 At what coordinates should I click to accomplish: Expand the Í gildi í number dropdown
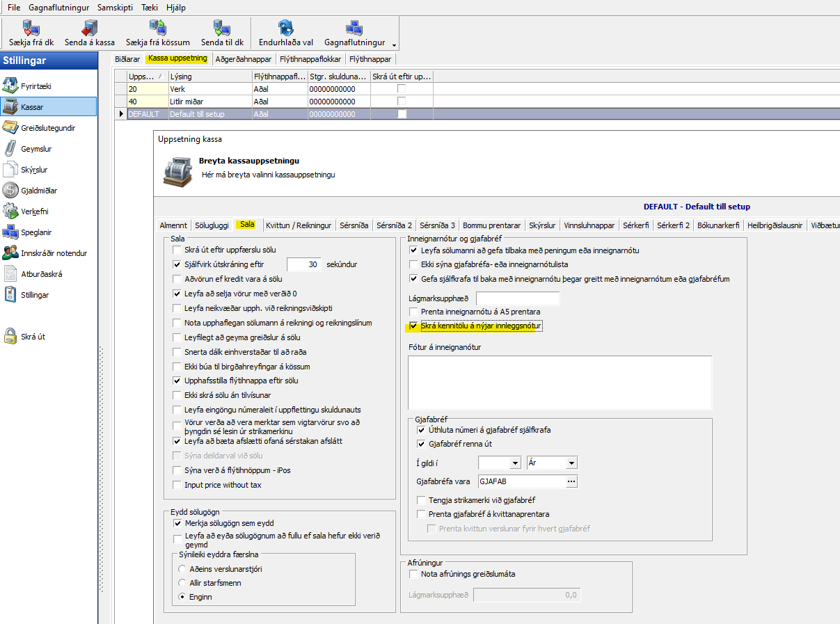click(515, 463)
